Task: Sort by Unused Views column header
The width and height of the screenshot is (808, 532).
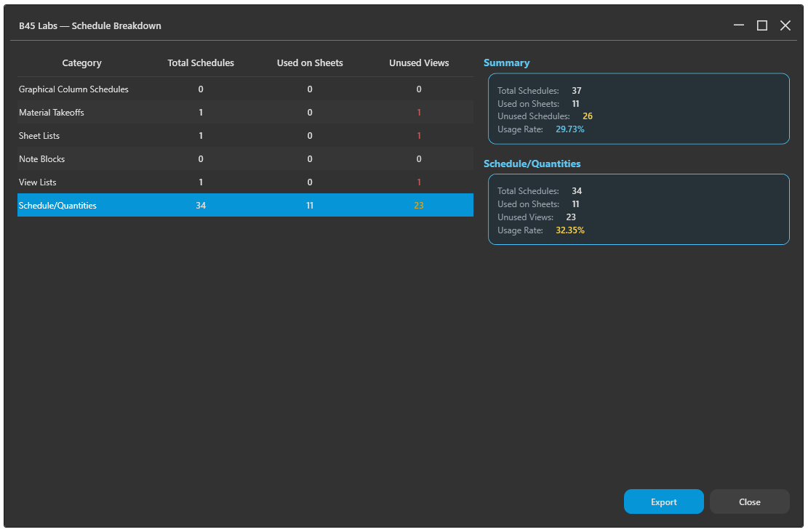Action: (418, 63)
